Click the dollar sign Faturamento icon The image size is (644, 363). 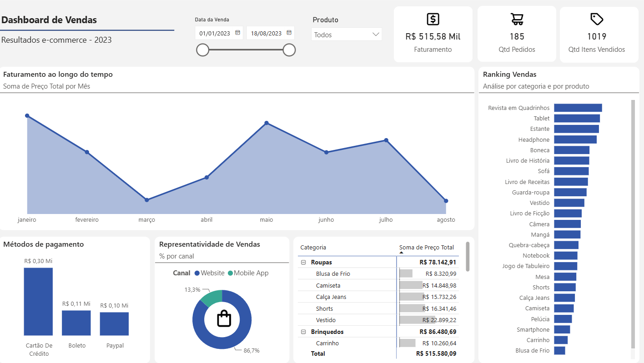(433, 19)
